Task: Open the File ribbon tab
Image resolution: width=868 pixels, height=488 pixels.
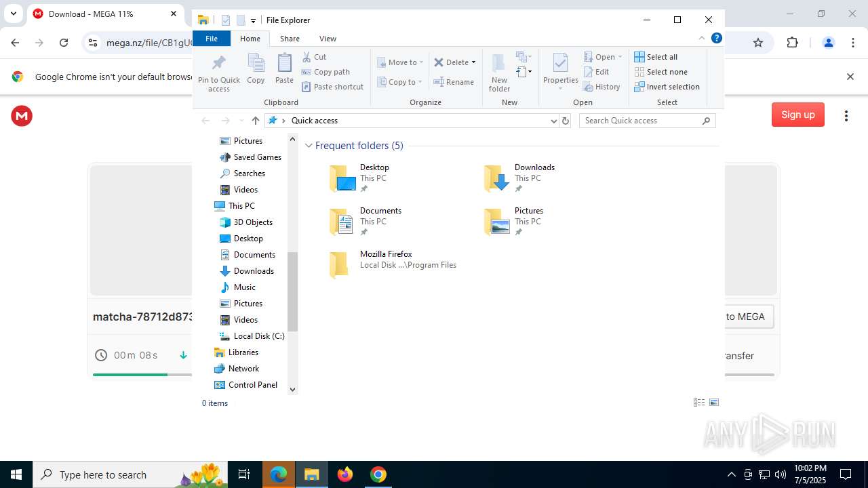Action: coord(212,39)
